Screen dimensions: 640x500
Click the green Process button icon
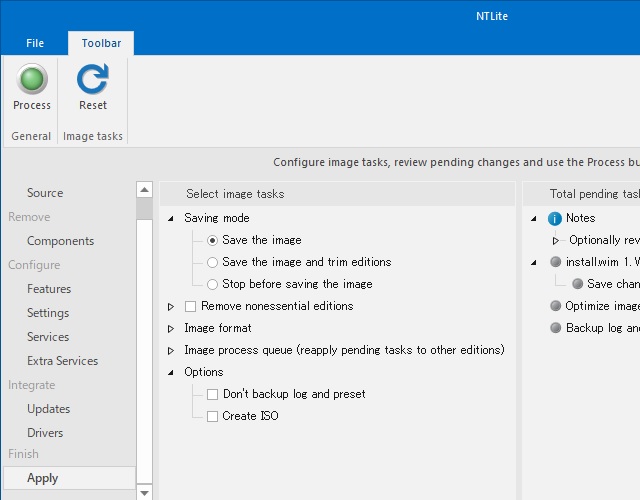click(32, 79)
